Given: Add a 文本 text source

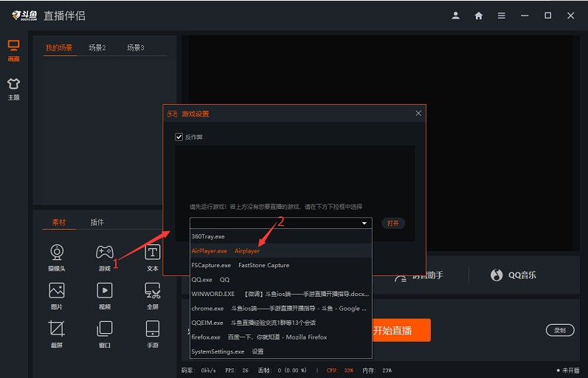Looking at the screenshot, I should (x=152, y=253).
